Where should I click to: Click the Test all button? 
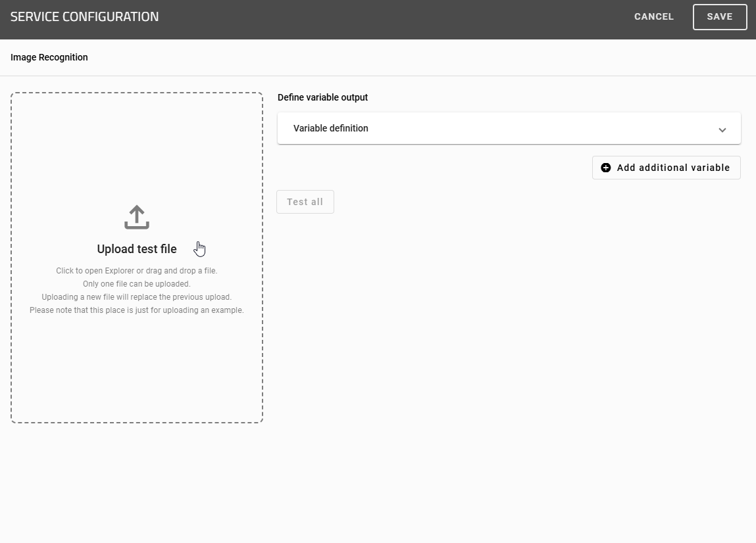click(x=305, y=202)
